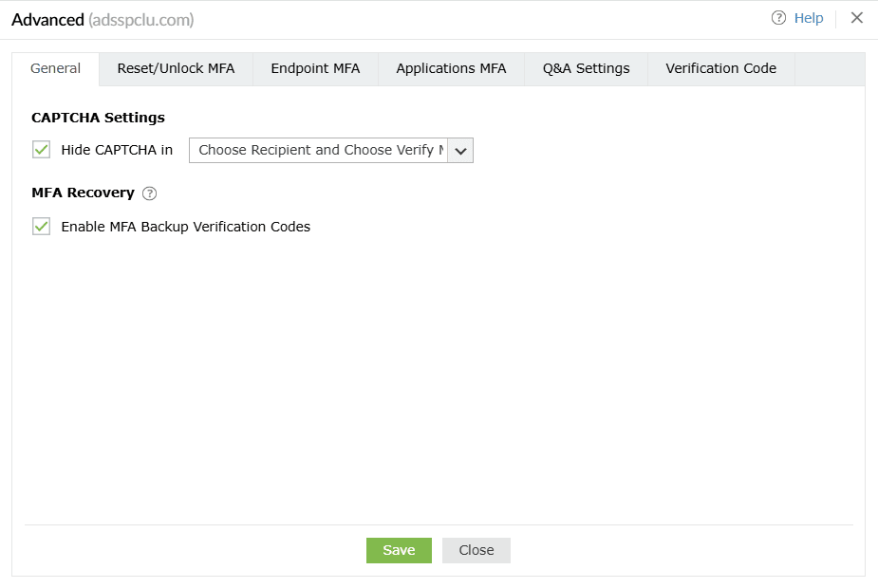The image size is (878, 588).
Task: Uncheck Enable MFA Backup Verification Codes
Action: (41, 227)
